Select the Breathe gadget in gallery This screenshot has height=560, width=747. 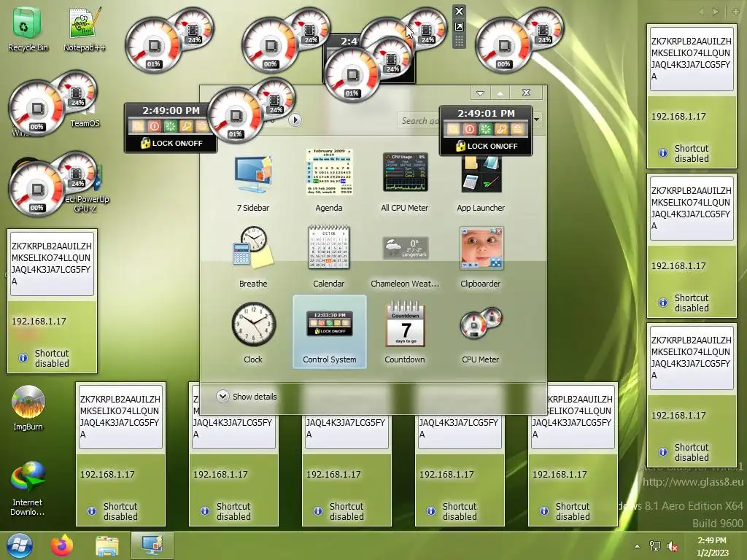tap(253, 257)
